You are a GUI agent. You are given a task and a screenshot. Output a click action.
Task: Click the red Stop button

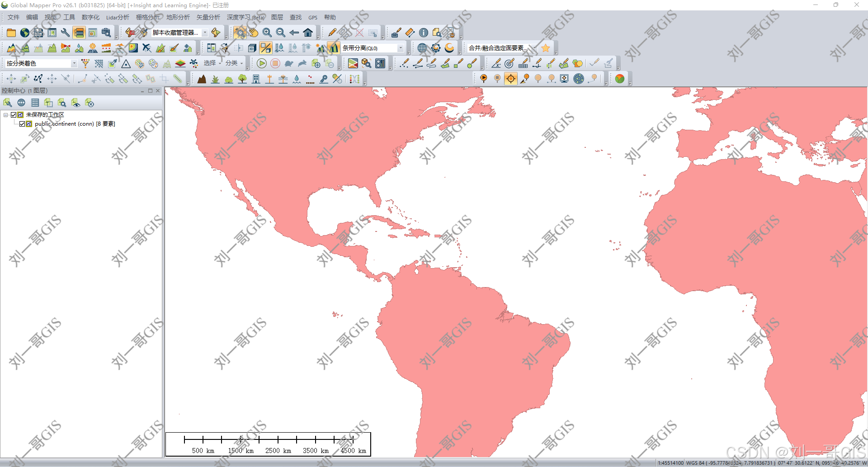pyautogui.click(x=275, y=63)
